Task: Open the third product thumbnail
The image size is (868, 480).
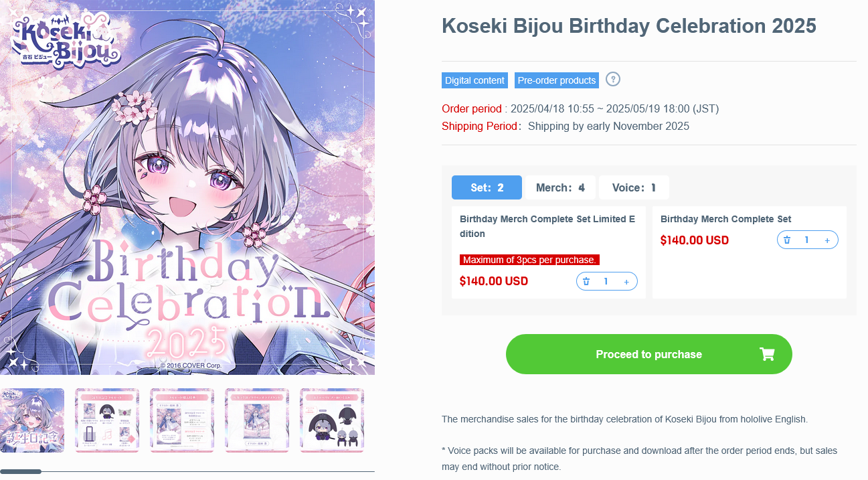Action: pos(182,420)
